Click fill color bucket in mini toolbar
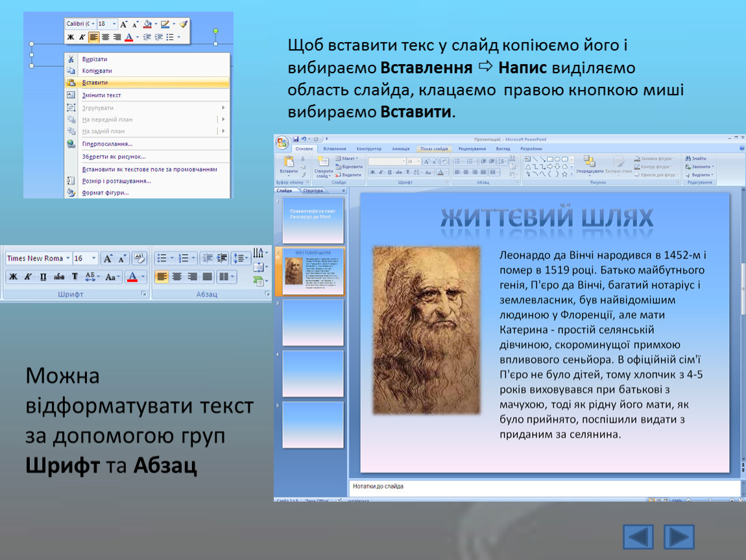746x560 pixels. pos(148,24)
